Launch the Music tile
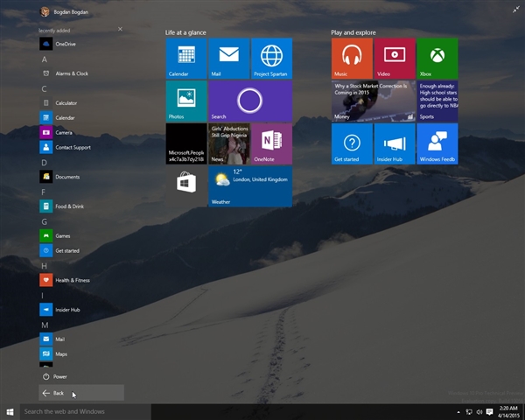 click(x=352, y=59)
